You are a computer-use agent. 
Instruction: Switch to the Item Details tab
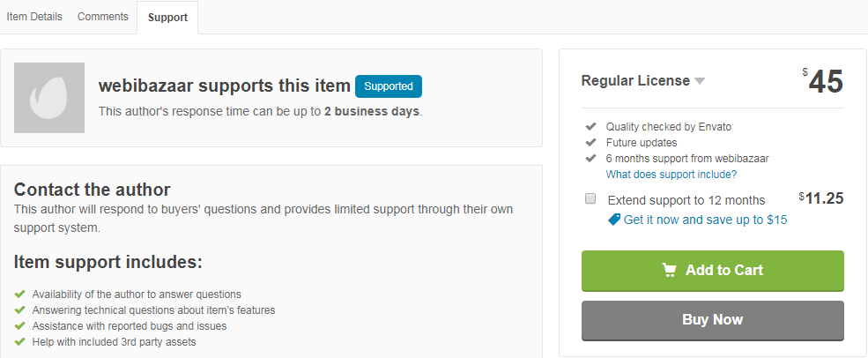click(x=34, y=17)
